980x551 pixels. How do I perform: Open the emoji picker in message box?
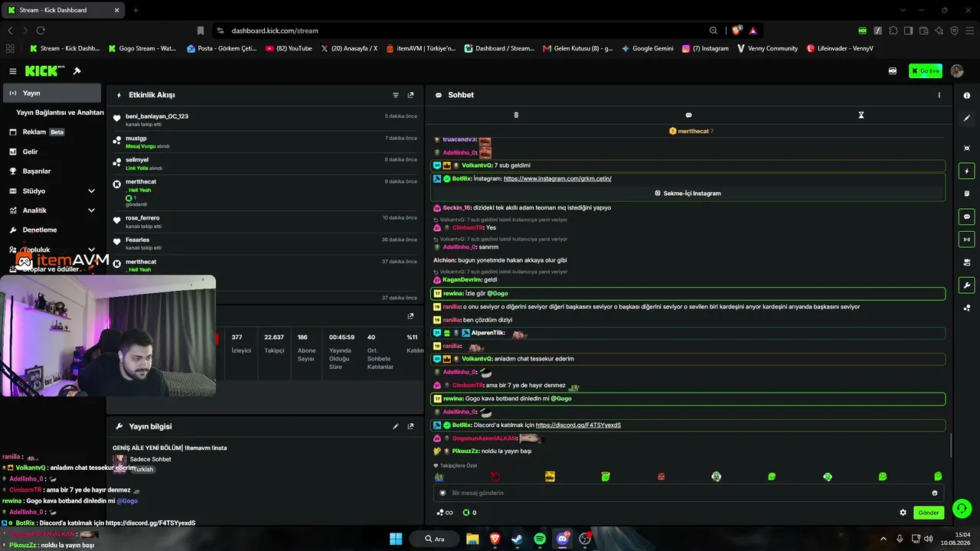click(935, 493)
